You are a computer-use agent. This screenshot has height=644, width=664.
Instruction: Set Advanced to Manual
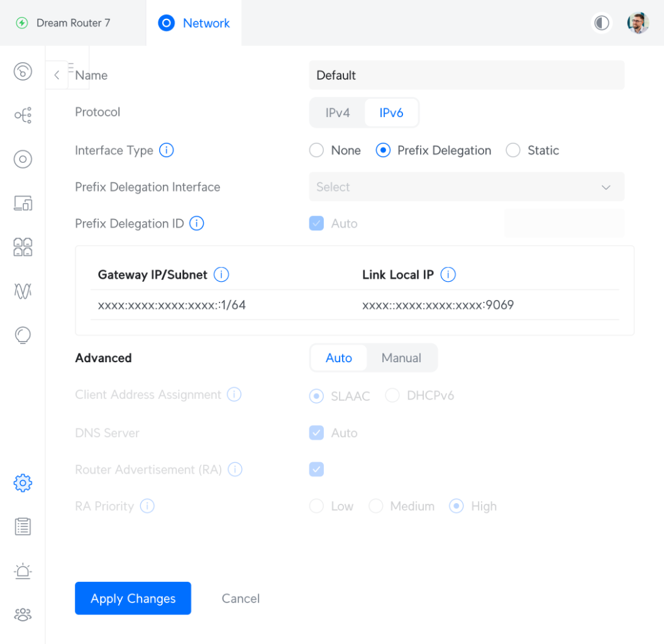point(401,358)
